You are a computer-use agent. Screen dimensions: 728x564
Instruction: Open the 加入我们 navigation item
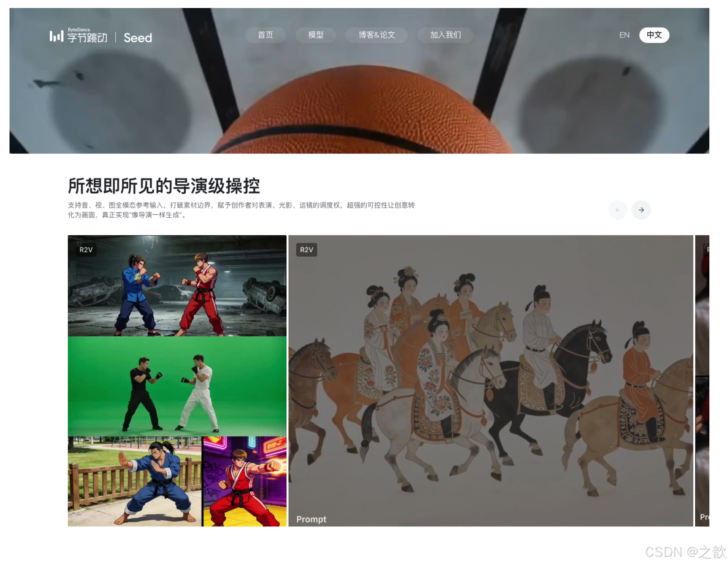[445, 35]
